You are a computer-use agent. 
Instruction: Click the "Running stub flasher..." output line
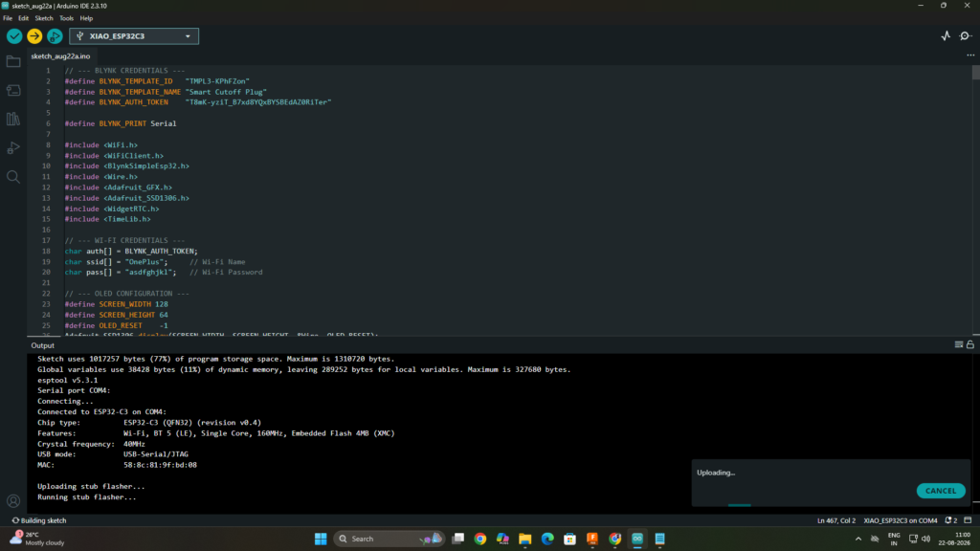point(86,497)
